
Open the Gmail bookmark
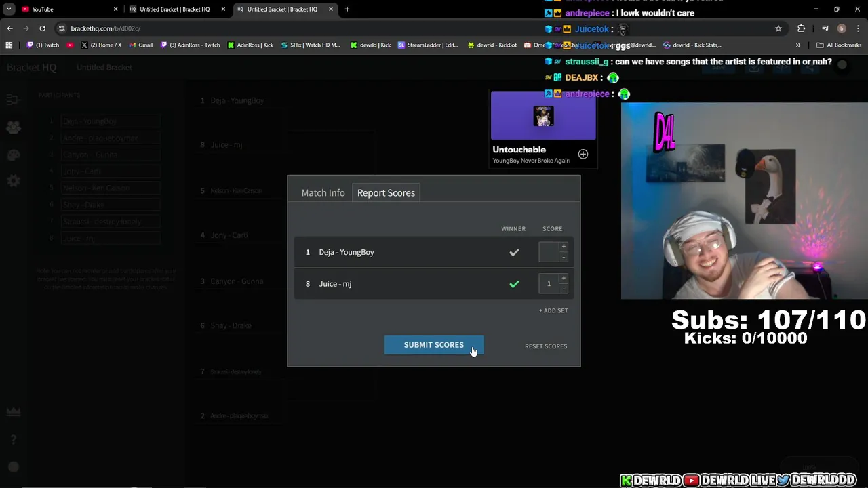point(140,45)
